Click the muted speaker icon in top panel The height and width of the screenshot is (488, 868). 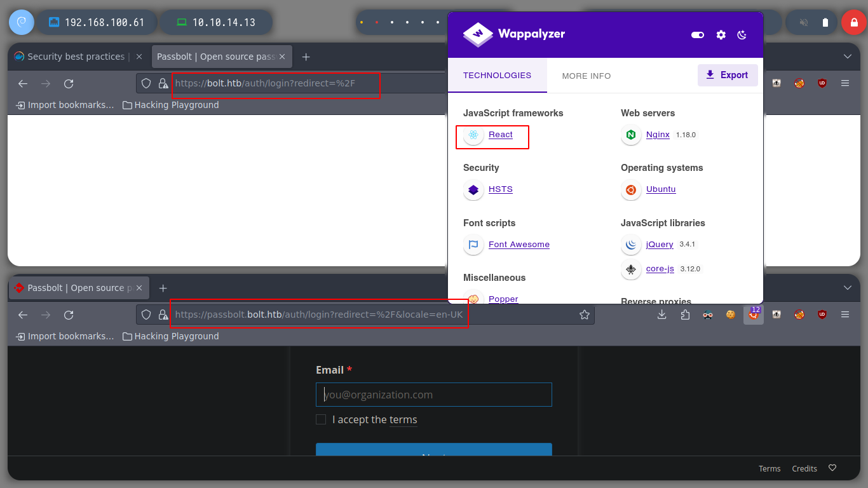point(804,22)
